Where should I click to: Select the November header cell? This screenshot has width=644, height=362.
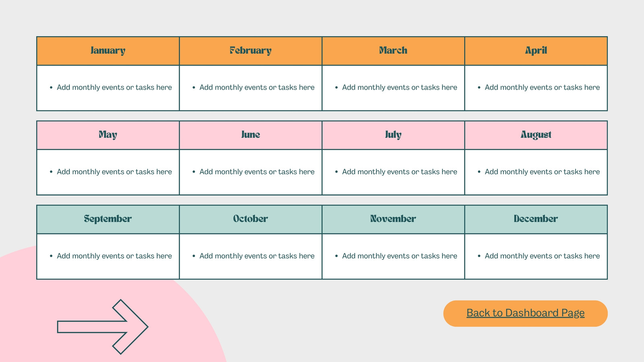tap(393, 219)
